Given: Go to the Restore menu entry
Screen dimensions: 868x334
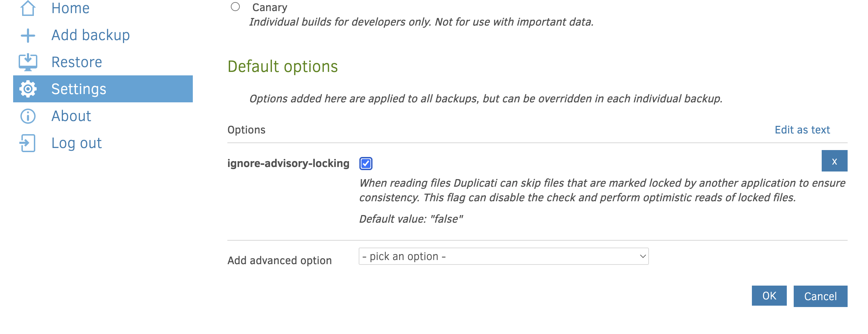Looking at the screenshot, I should pos(77,62).
